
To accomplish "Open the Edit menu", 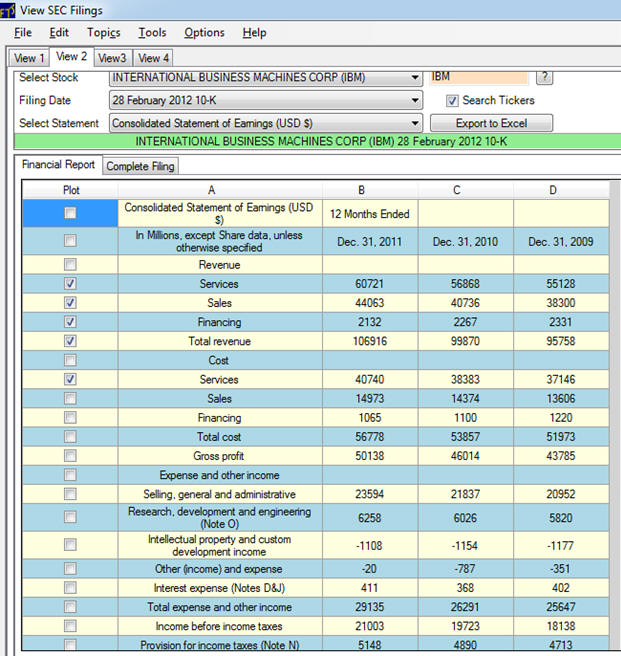I will pyautogui.click(x=59, y=33).
